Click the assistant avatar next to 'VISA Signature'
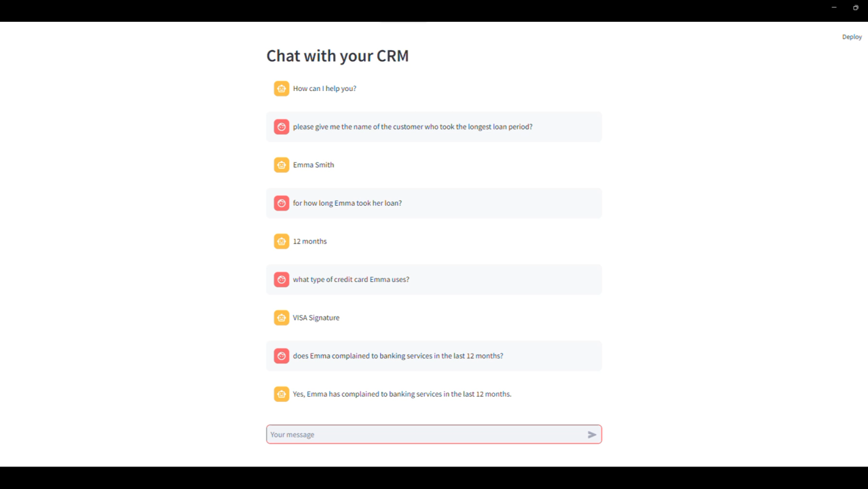Image resolution: width=868 pixels, height=489 pixels. pos(282,318)
